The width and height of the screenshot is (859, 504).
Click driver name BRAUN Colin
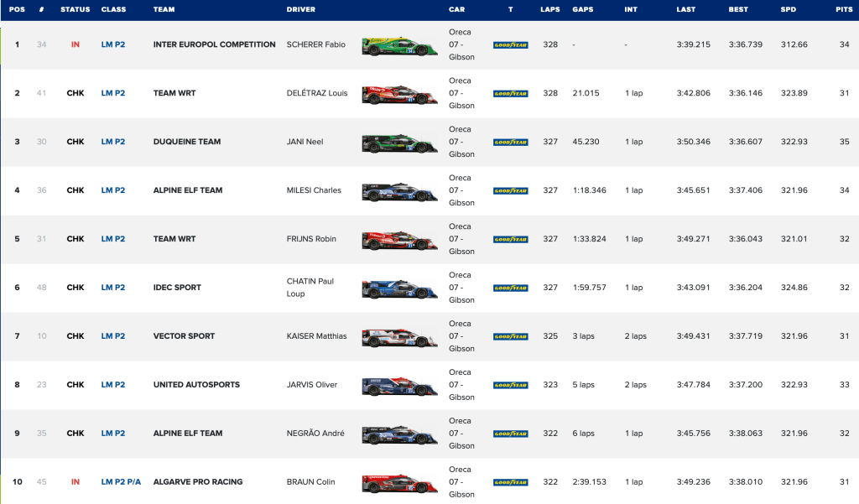(x=310, y=481)
